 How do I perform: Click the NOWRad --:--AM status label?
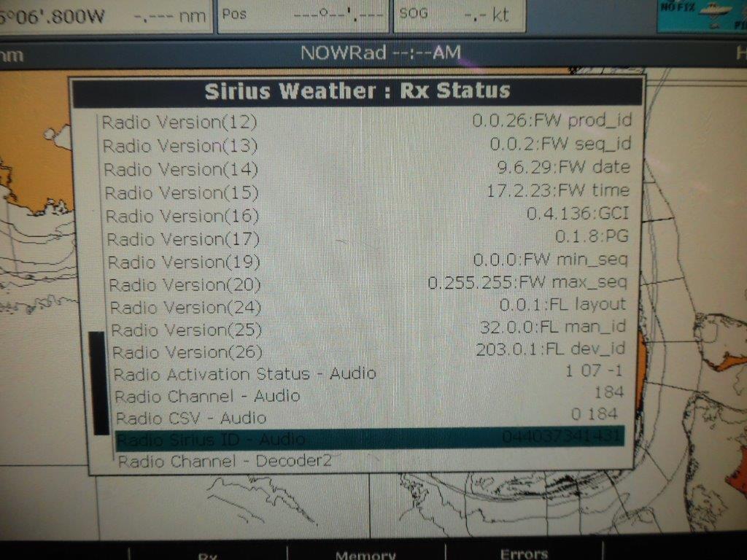[381, 52]
